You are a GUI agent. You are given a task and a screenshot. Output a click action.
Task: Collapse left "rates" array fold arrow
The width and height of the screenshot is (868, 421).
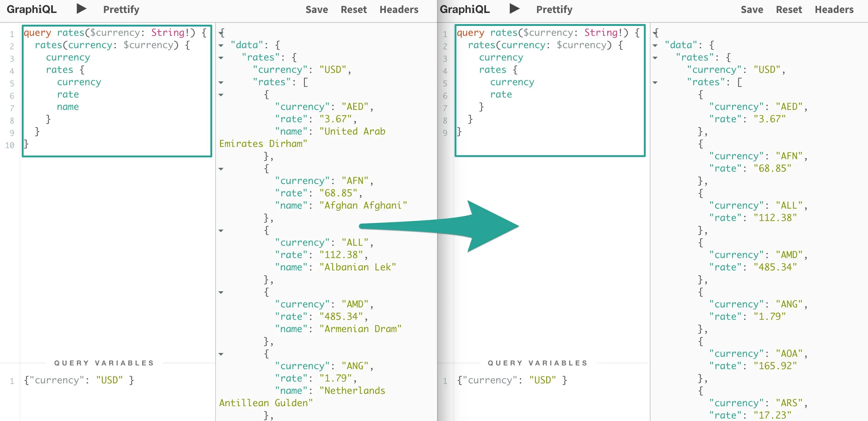[221, 83]
